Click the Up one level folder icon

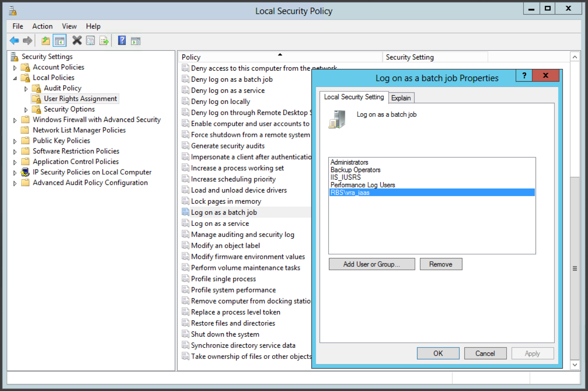coord(46,40)
